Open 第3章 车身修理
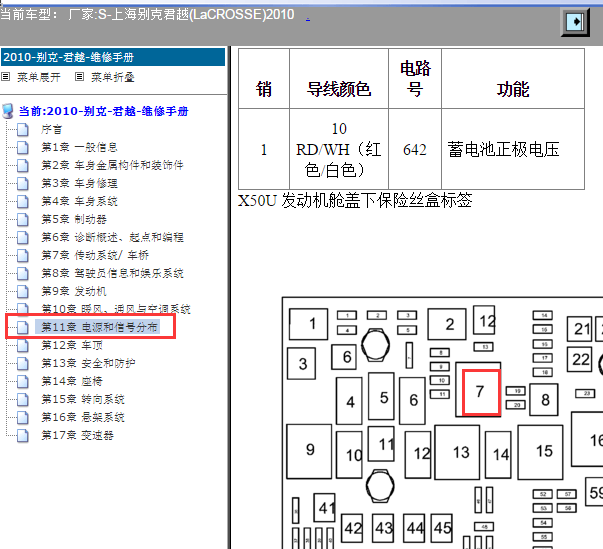This screenshot has height=549, width=603. [x=79, y=183]
